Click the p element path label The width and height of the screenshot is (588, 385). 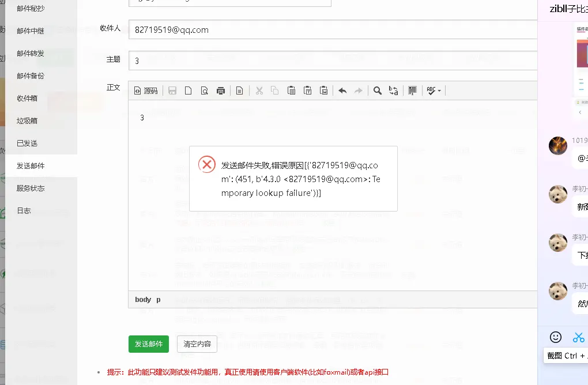click(159, 300)
